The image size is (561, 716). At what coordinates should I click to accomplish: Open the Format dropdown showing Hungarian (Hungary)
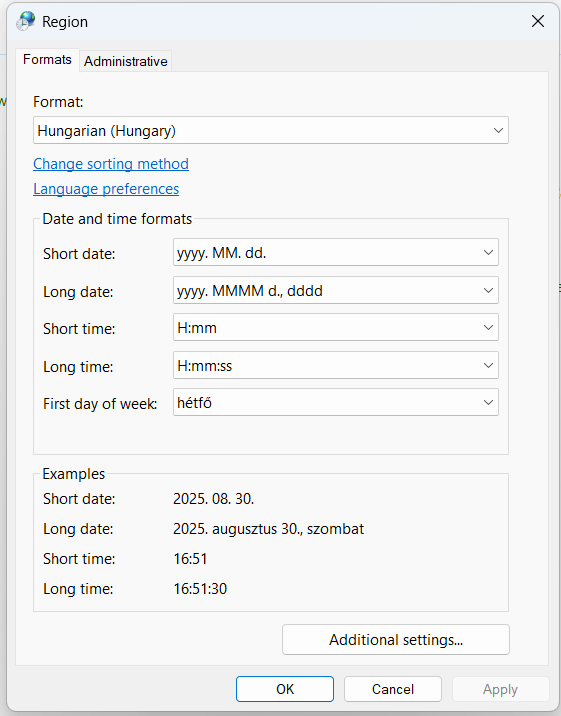pyautogui.click(x=271, y=130)
